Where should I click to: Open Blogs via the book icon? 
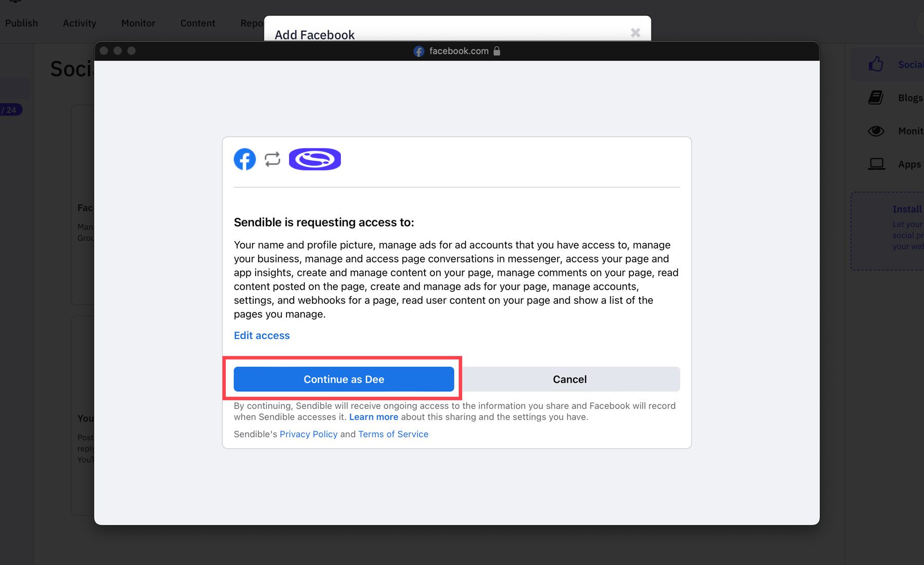[876, 97]
